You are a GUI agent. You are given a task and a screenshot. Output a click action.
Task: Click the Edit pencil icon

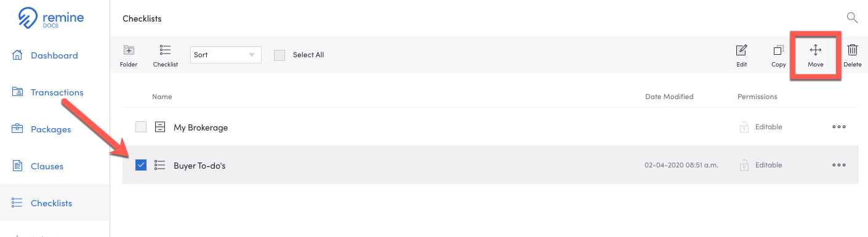[x=742, y=50]
